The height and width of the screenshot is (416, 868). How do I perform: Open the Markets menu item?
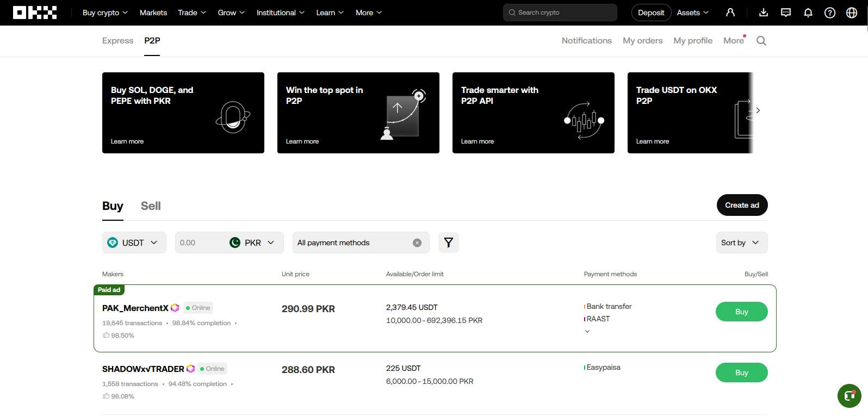[153, 13]
